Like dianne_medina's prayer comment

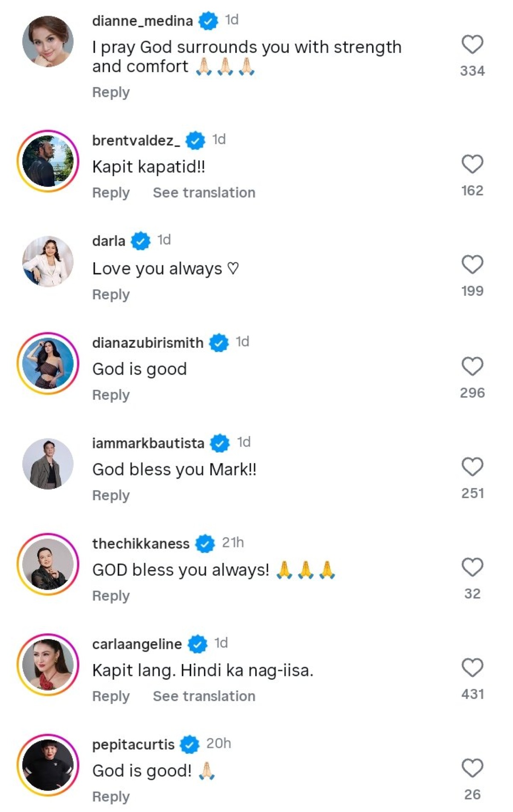(472, 44)
